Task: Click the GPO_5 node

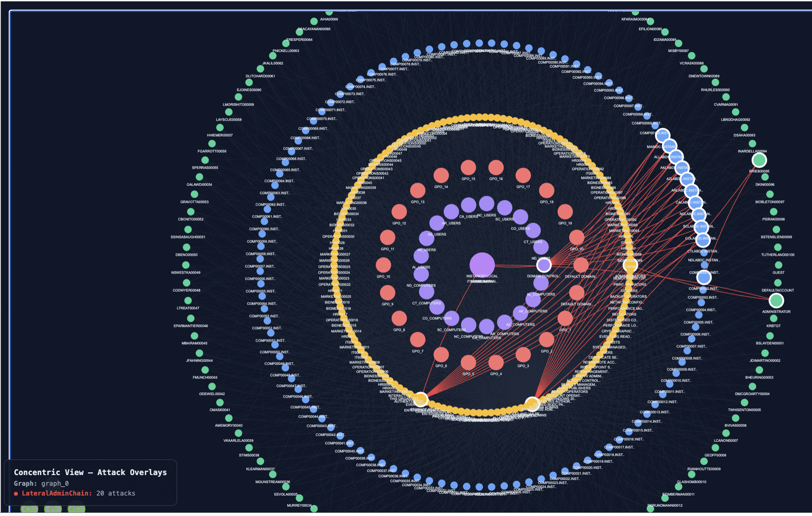Action: click(468, 363)
